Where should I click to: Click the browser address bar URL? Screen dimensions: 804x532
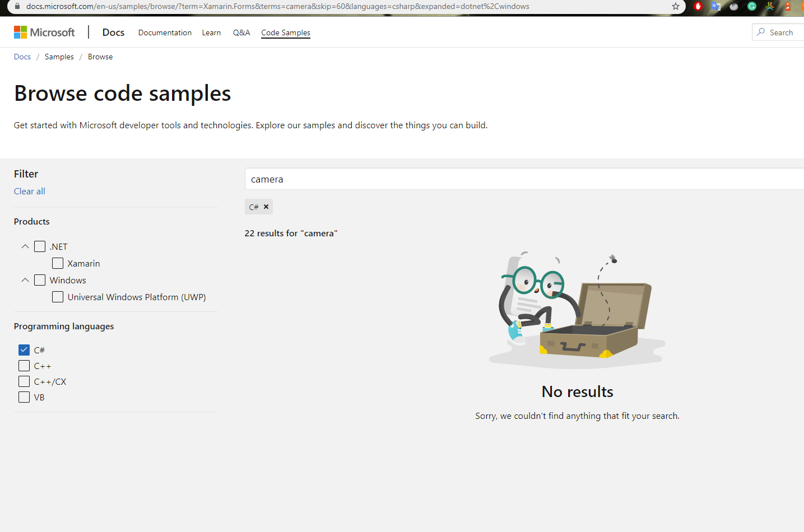(x=278, y=7)
